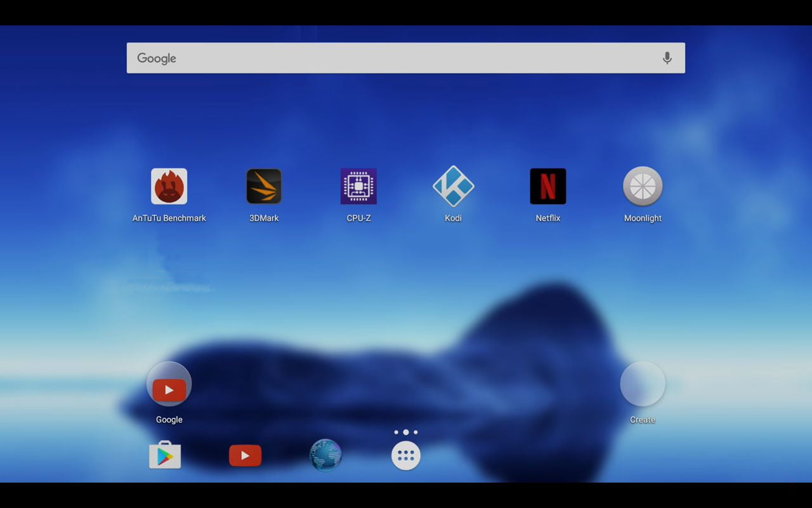
Task: Focus the Google search bar
Action: (x=406, y=58)
